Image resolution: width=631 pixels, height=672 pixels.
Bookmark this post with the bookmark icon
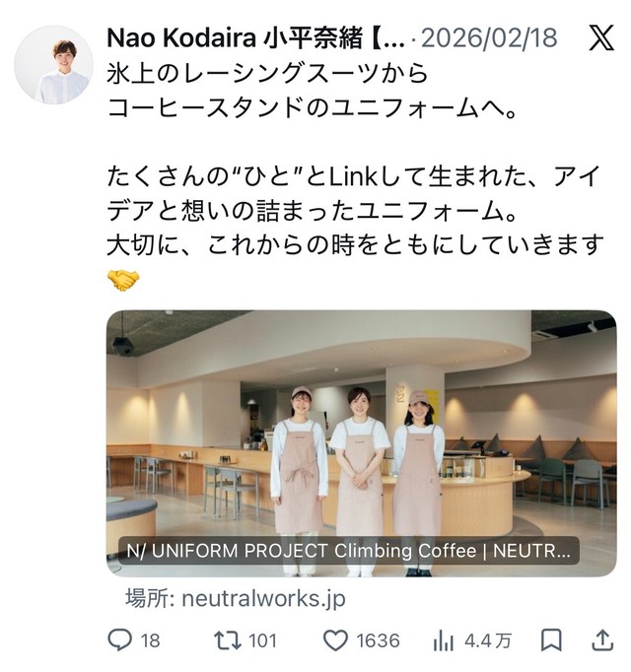551,640
